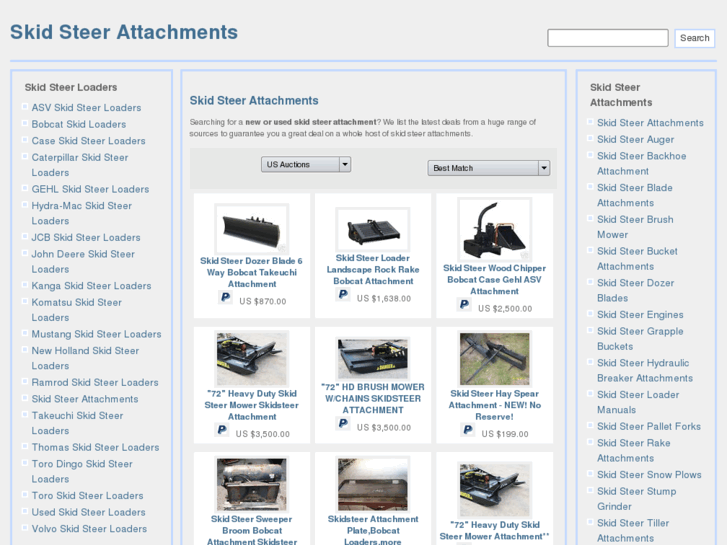This screenshot has width=727, height=545.
Task: Go to Volvo Skid Steer Loaders
Action: pyautogui.click(x=89, y=529)
